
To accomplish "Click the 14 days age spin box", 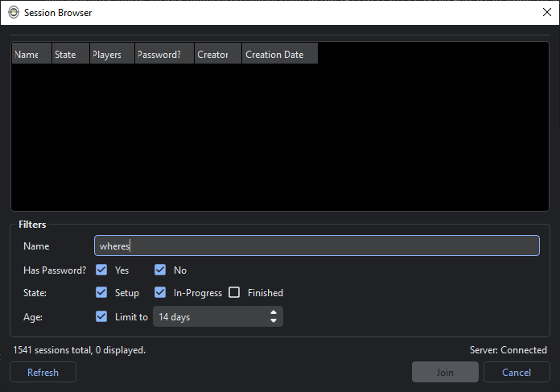I will pyautogui.click(x=218, y=316).
